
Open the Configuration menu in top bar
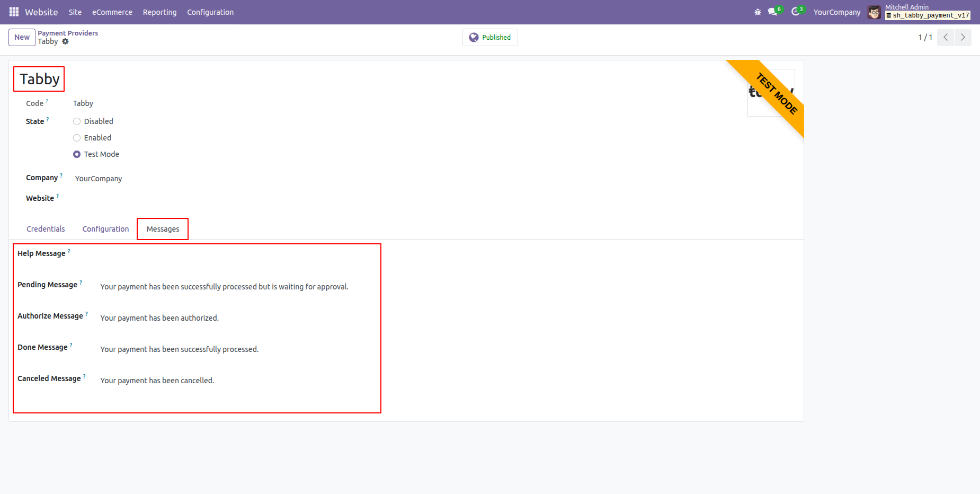210,12
